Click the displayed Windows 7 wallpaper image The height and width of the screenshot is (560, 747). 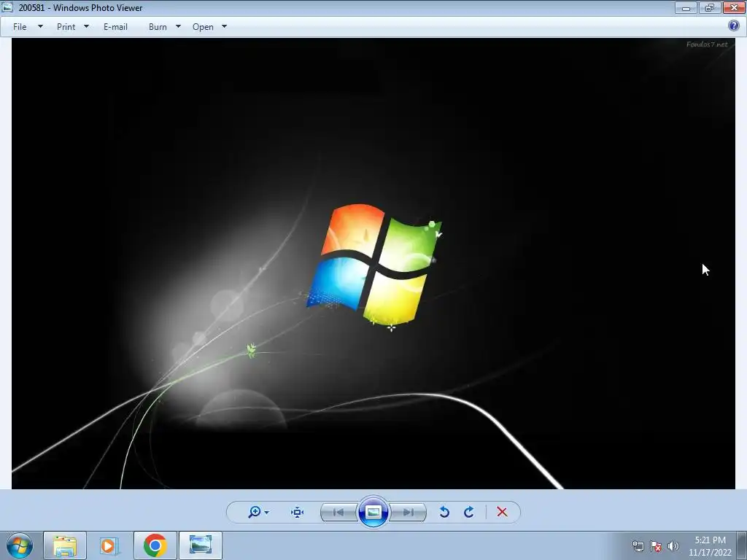(373, 263)
